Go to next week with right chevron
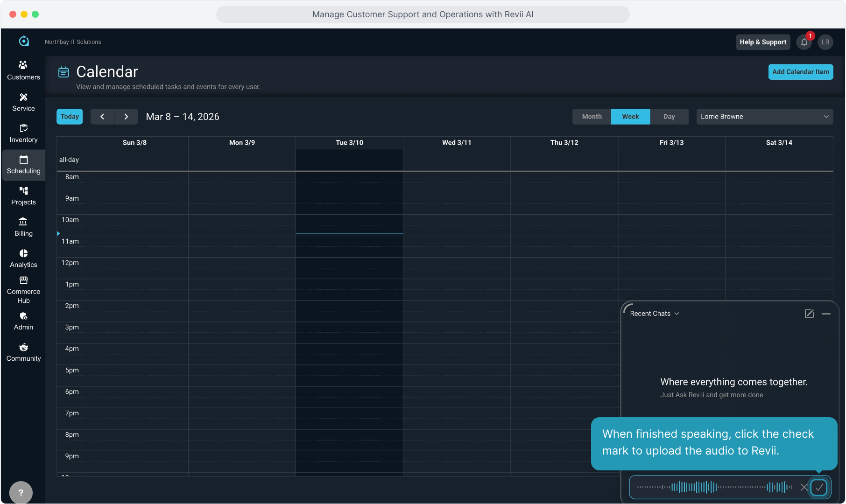This screenshot has height=504, width=846. (x=126, y=117)
